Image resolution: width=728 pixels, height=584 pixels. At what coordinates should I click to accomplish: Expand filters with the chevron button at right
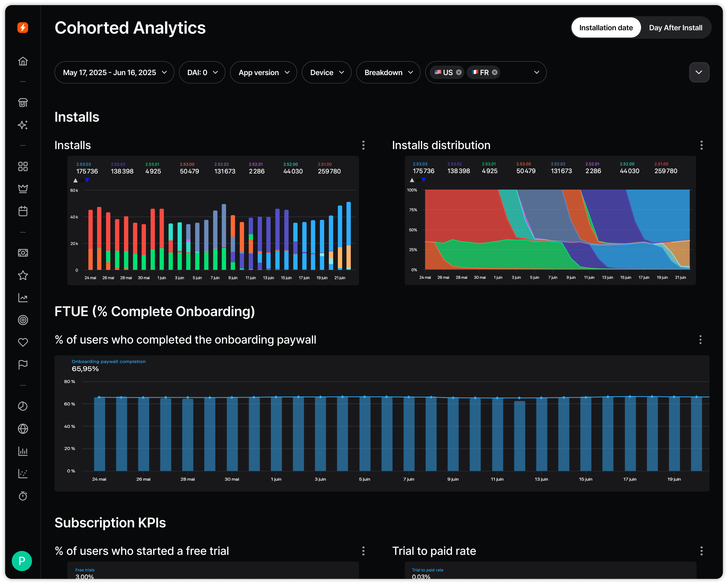tap(699, 72)
